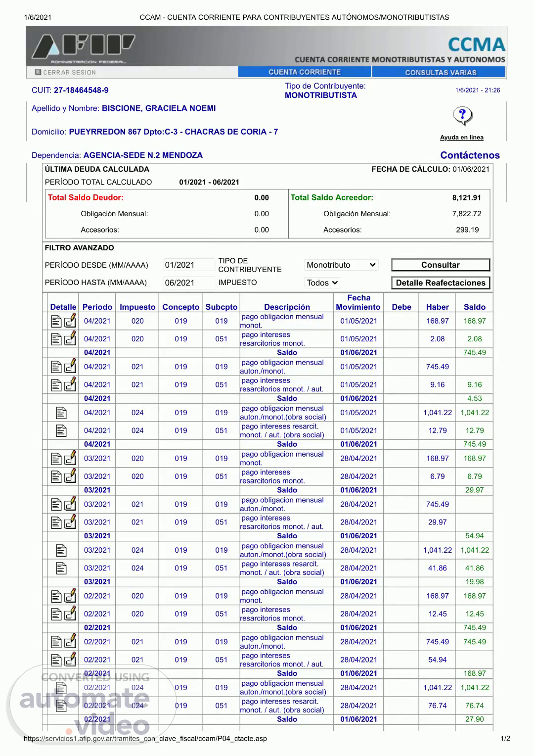Image resolution: width=534 pixels, height=756 pixels.
Task: Open detail icon for 02/2021 impuesto 020 subcpto 019
Action: [56, 596]
